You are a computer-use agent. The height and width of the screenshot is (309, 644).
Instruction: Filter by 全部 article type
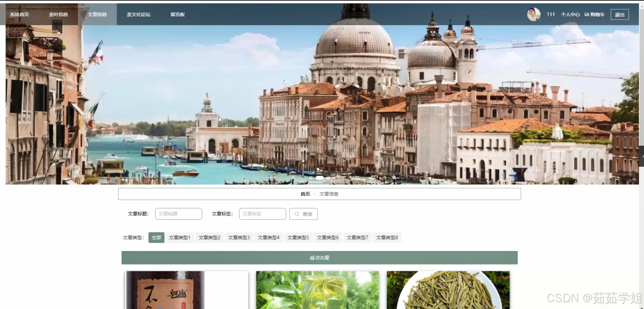(156, 237)
